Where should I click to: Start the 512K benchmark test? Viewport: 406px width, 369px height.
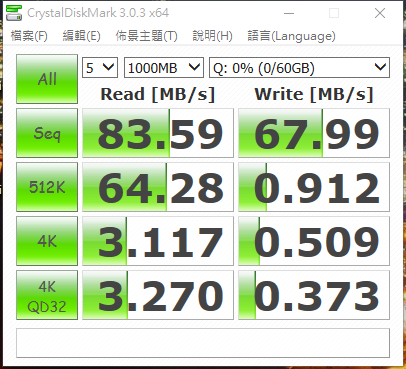47,187
